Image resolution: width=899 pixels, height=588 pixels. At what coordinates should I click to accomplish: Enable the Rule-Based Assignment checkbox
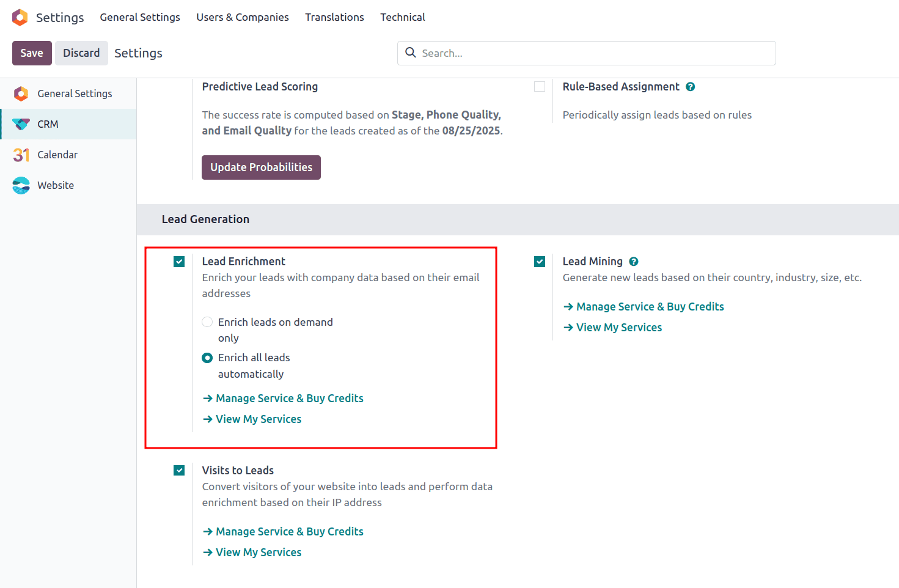540,86
